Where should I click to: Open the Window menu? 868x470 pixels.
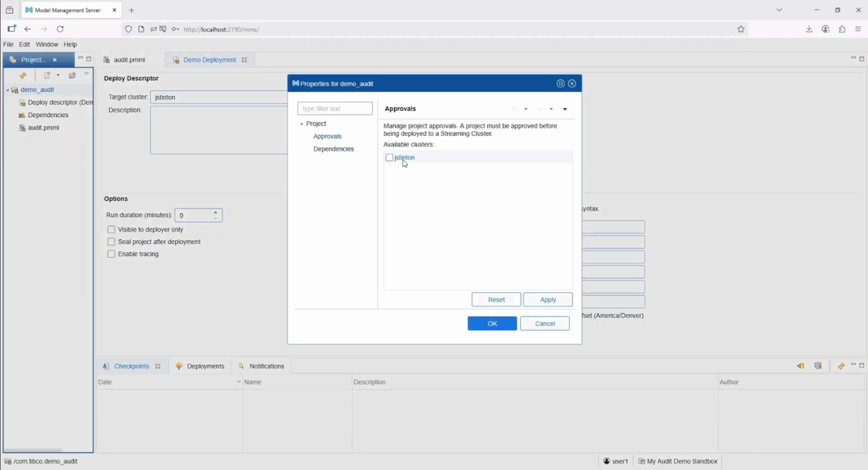point(47,44)
